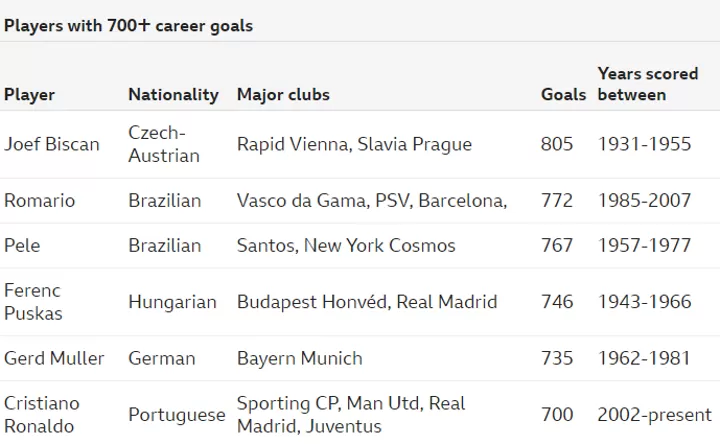This screenshot has height=444, width=720.
Task: Click the Czech-Austrian nationality cell
Action: (163, 144)
